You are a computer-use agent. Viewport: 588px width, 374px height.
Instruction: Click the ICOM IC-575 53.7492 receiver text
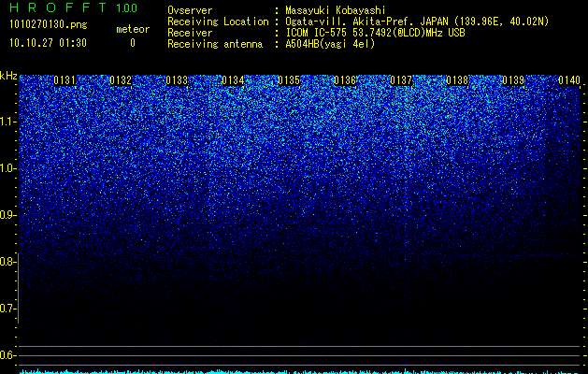[375, 33]
